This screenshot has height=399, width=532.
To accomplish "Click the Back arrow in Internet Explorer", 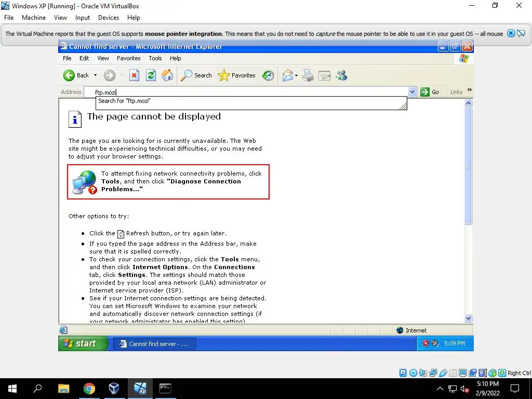I will coord(69,75).
